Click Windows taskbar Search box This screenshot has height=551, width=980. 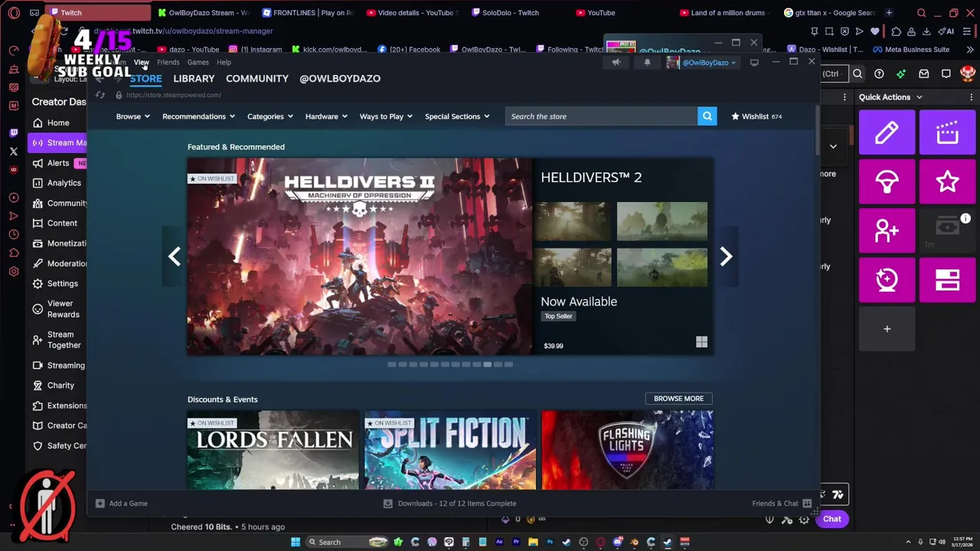point(346,542)
